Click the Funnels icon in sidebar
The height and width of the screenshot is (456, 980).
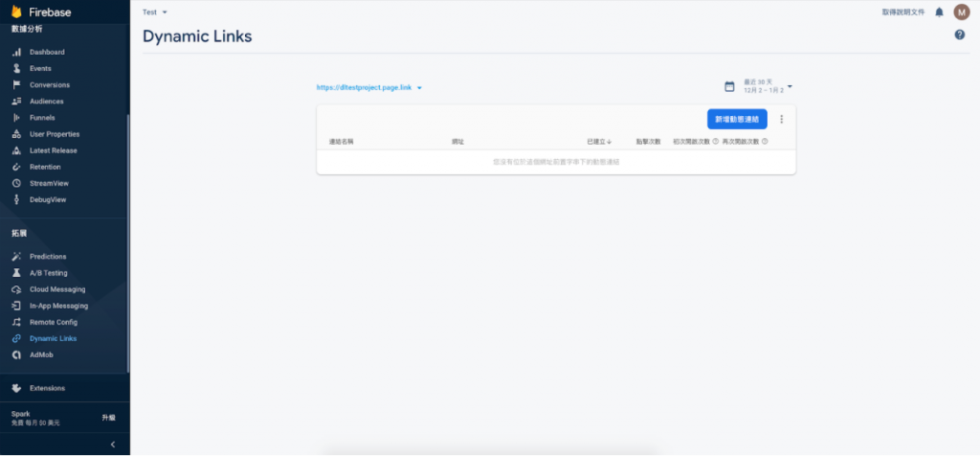[17, 118]
